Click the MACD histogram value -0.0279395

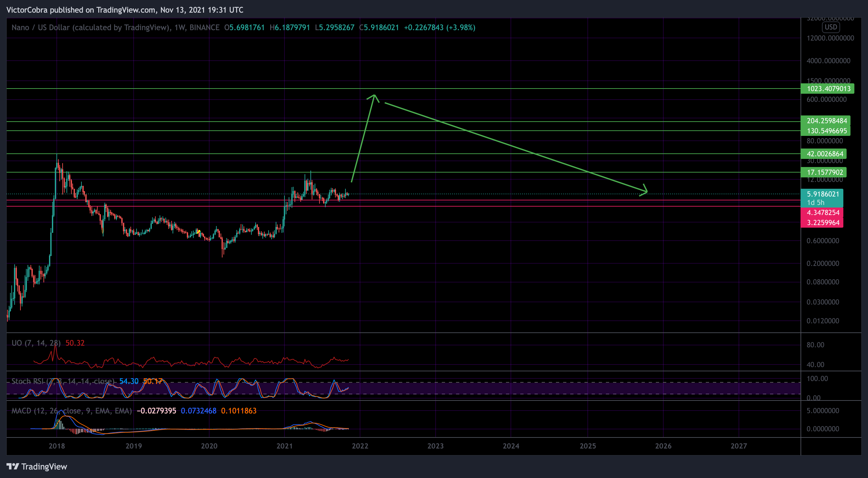156,411
